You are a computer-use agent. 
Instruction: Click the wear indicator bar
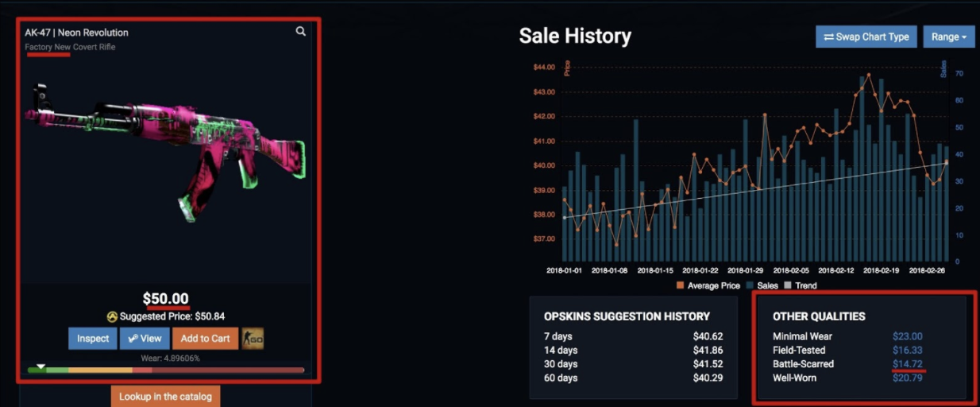166,370
